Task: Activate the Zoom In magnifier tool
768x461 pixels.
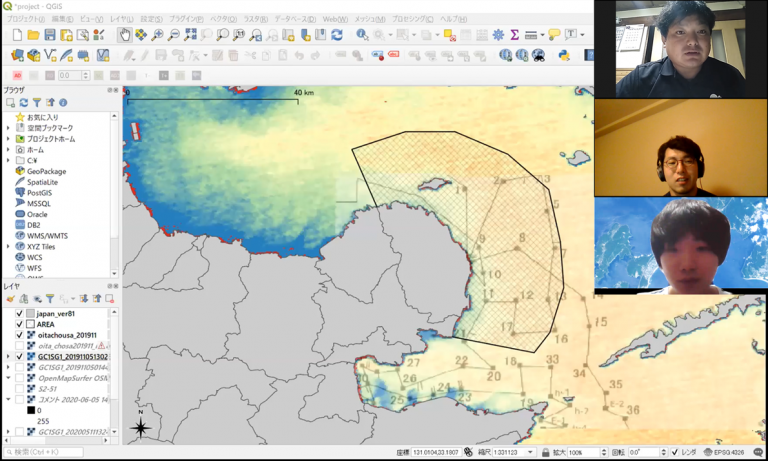Action: [x=157, y=35]
